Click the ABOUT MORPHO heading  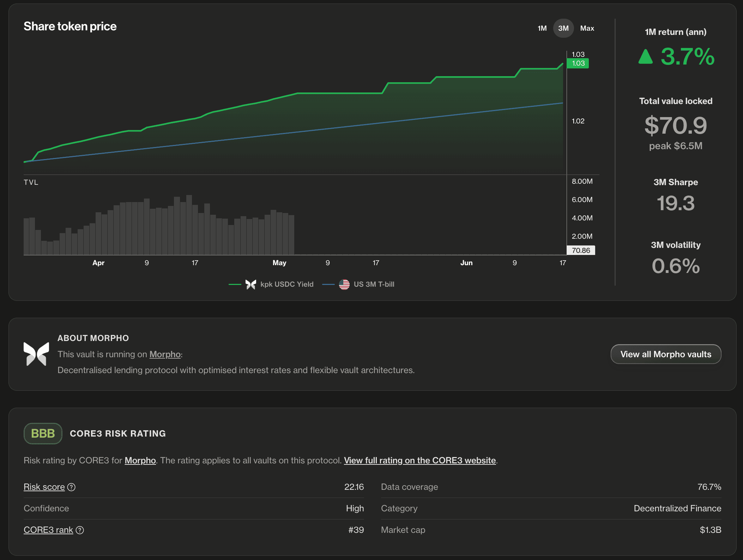point(93,338)
